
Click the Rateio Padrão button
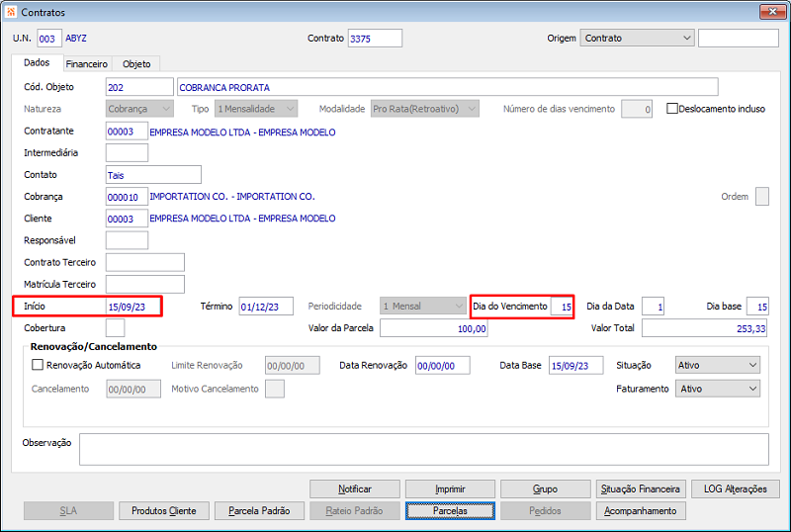[x=355, y=511]
